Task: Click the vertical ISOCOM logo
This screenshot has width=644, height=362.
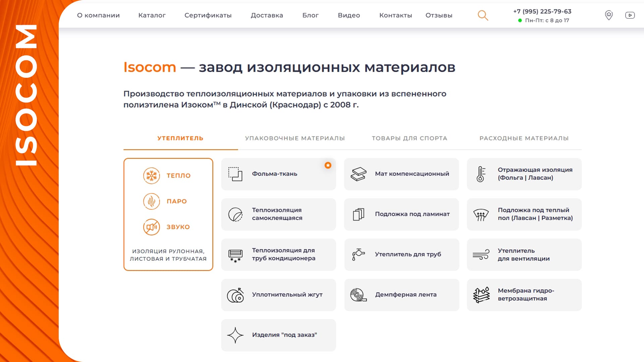Action: pos(26,95)
